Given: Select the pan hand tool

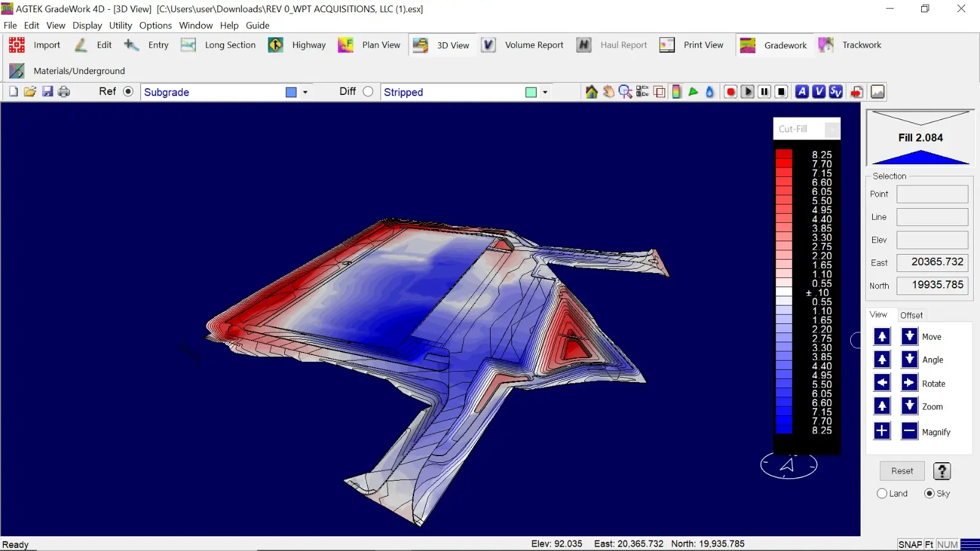Looking at the screenshot, I should [608, 92].
